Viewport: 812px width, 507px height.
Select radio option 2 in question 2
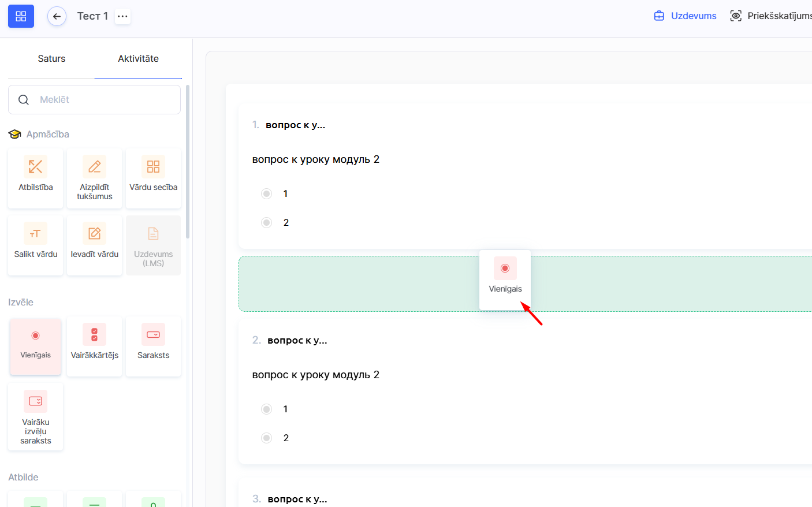click(x=266, y=438)
